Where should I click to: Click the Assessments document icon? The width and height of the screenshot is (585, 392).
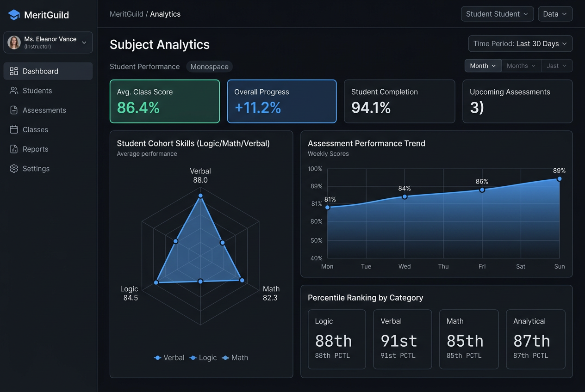[14, 110]
